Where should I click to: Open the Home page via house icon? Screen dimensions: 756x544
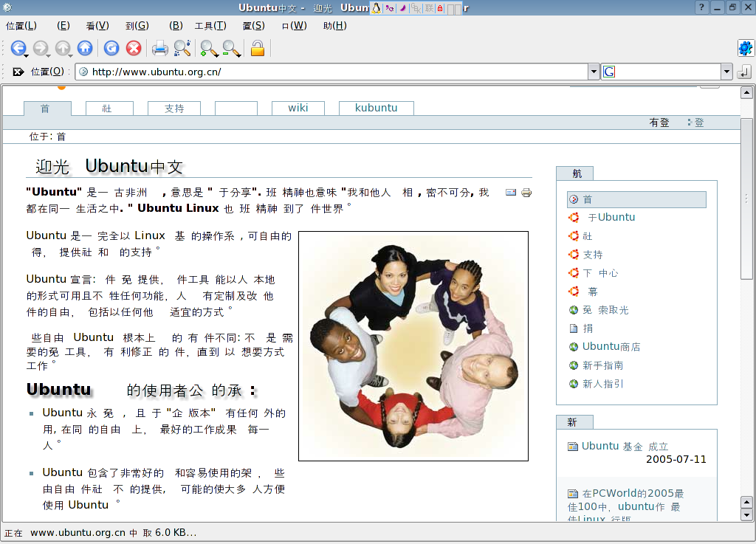coord(85,48)
